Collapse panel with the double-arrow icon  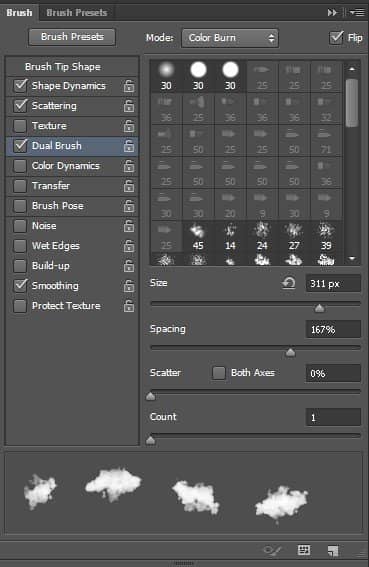[332, 13]
